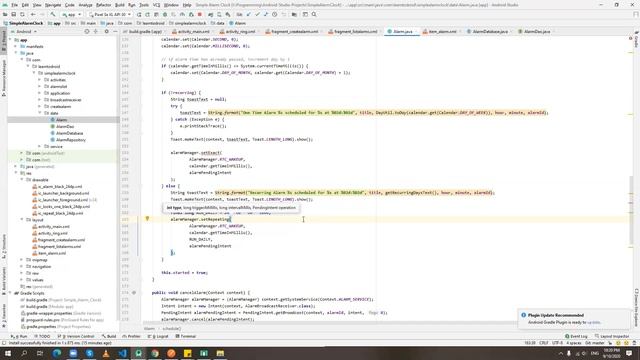Open the VCS menu
Screen dimensions: 640x360
tap(156, 5)
